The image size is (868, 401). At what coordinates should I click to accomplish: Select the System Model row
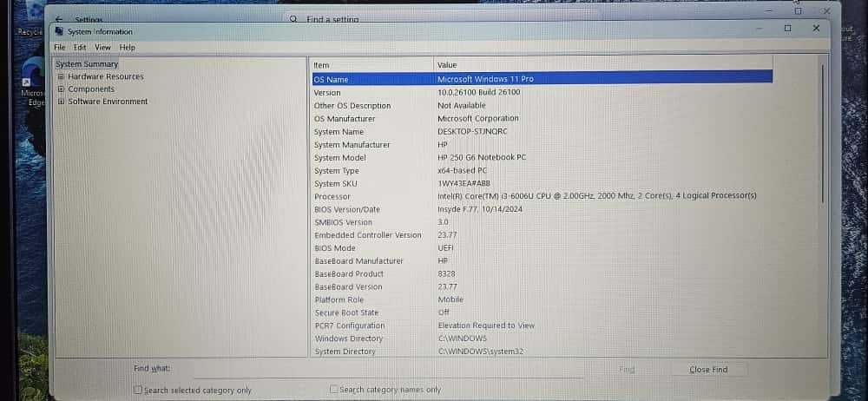542,158
